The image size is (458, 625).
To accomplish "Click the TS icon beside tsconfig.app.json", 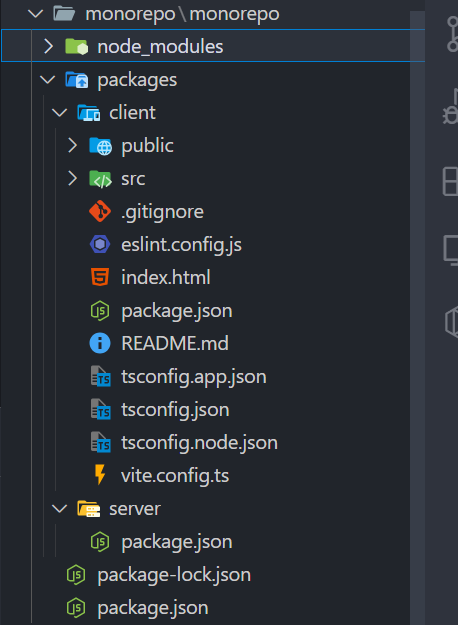I will [100, 377].
